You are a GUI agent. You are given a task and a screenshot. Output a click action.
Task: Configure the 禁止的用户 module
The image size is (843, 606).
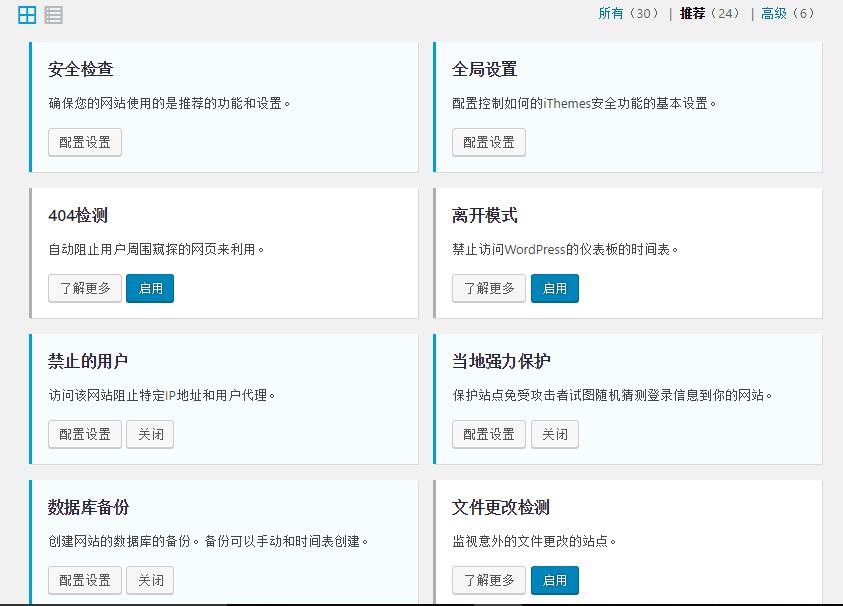pyautogui.click(x=84, y=434)
